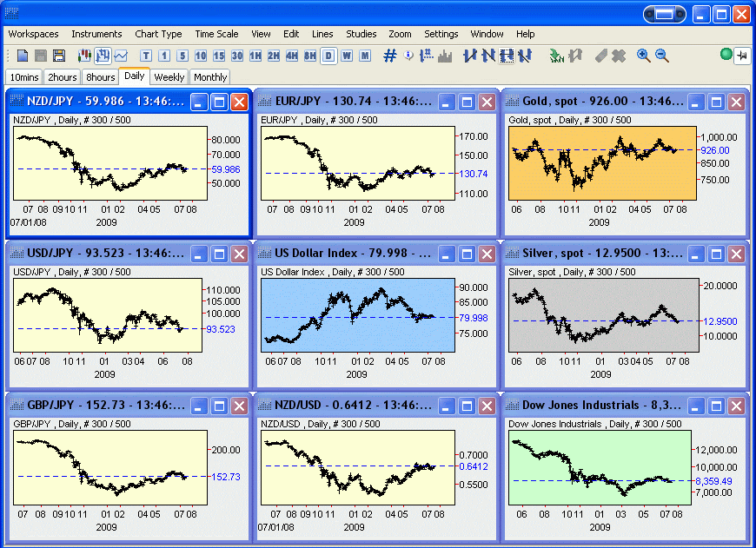Click the yellow floppy Save icon
The image size is (756, 548).
point(59,56)
